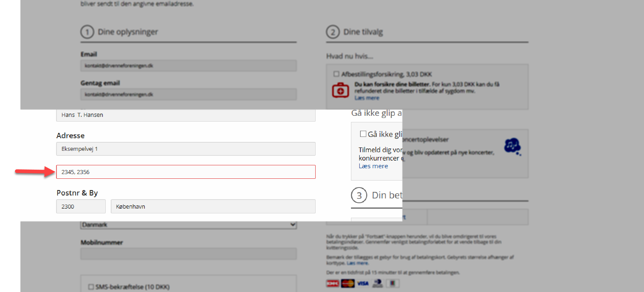Click the JCB card logo

click(x=393, y=283)
